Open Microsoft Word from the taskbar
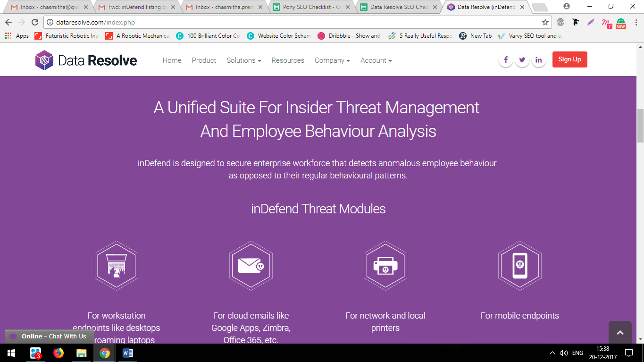 [128, 353]
